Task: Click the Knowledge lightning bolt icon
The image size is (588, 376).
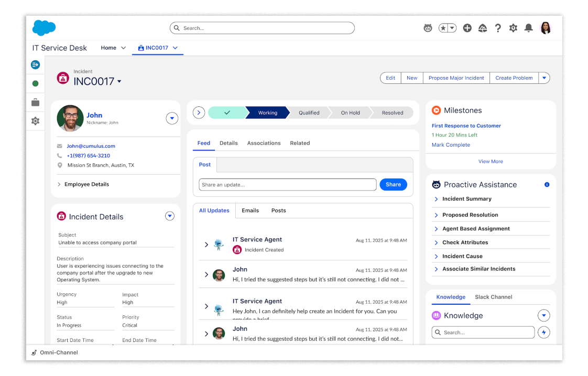Action: (544, 332)
